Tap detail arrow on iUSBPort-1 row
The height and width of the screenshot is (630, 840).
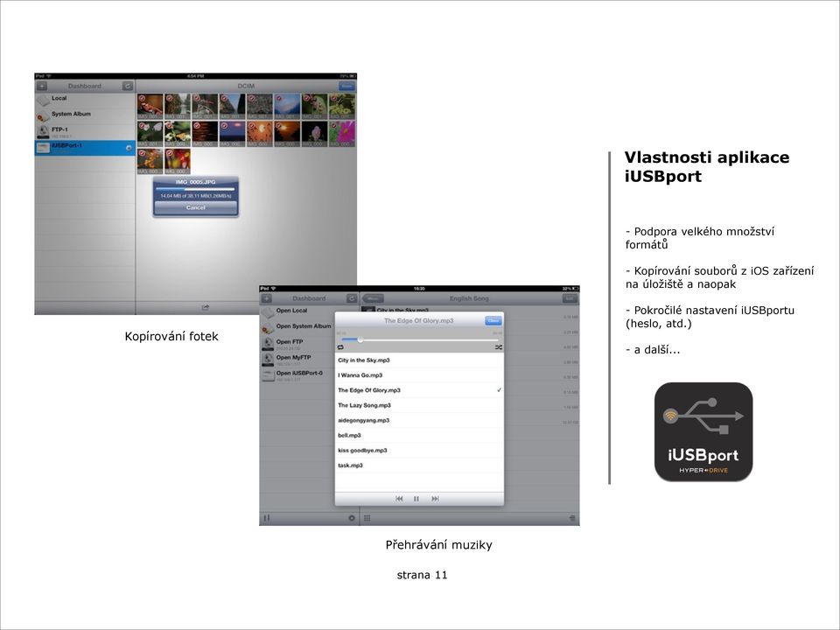tap(129, 149)
